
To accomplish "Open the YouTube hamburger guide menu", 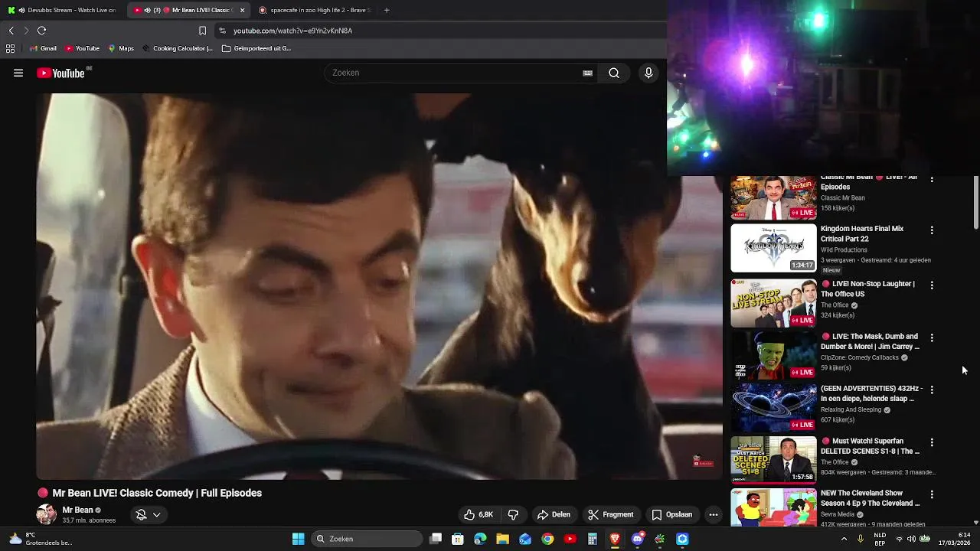I will 18,73.
